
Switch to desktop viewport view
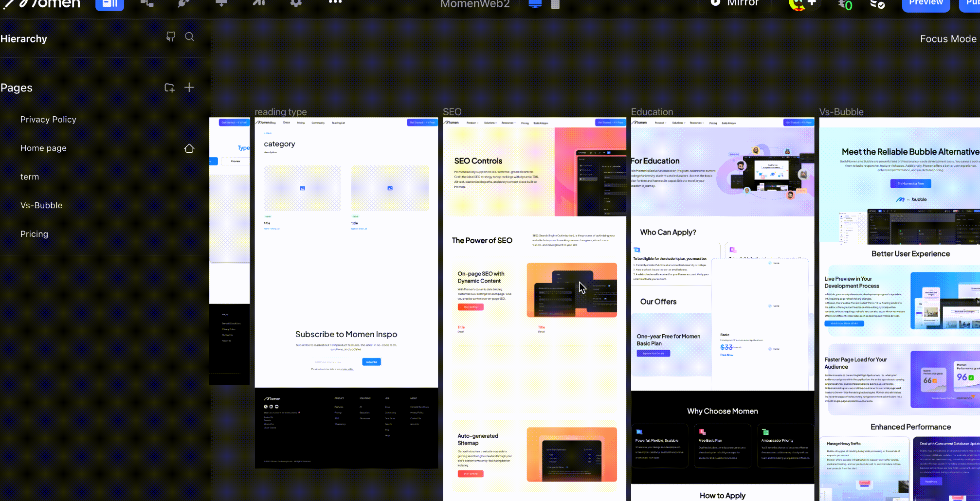click(535, 4)
